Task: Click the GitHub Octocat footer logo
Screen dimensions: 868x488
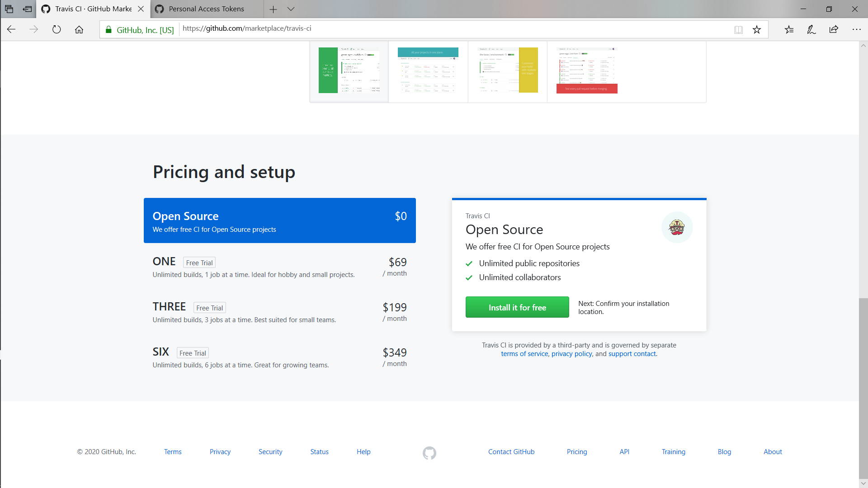Action: (429, 453)
